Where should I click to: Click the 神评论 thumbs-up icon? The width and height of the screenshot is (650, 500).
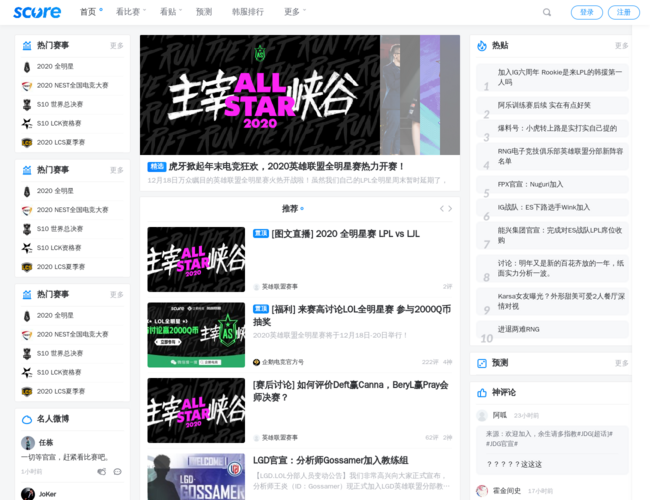[482, 393]
